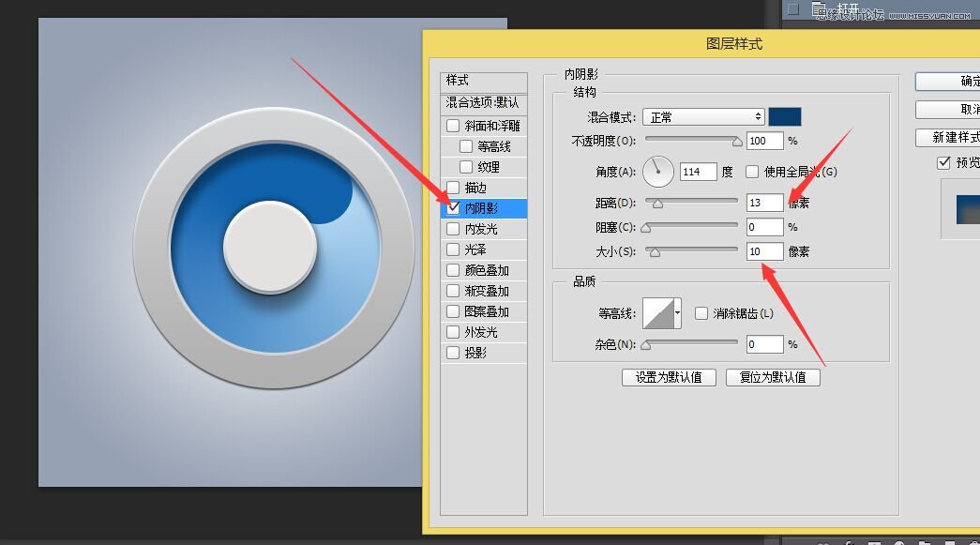Click the 不透明度 value field showing 100

coord(765,141)
